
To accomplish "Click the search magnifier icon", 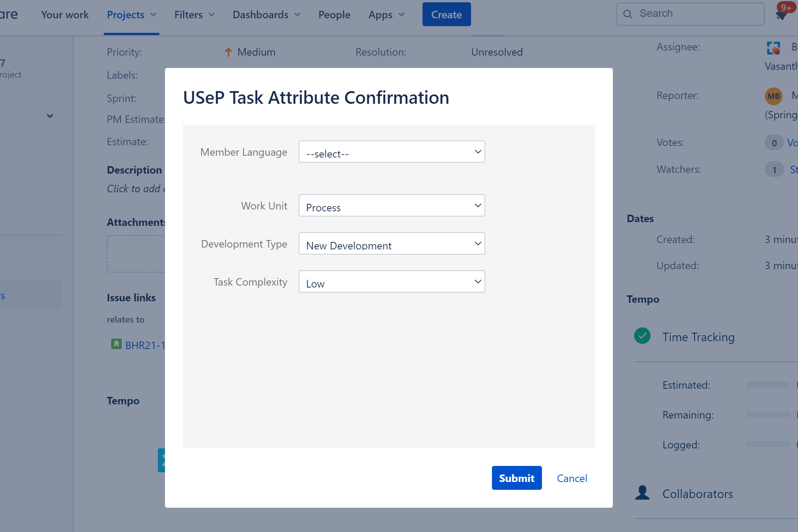I will point(628,14).
